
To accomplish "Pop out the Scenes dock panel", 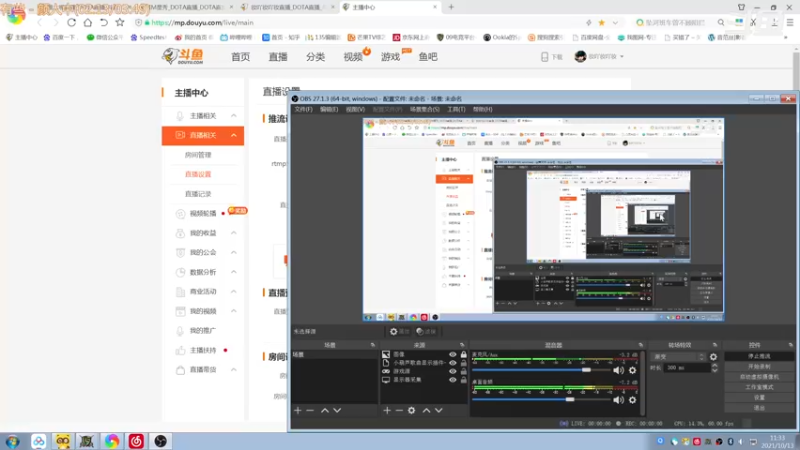I will click(x=373, y=345).
